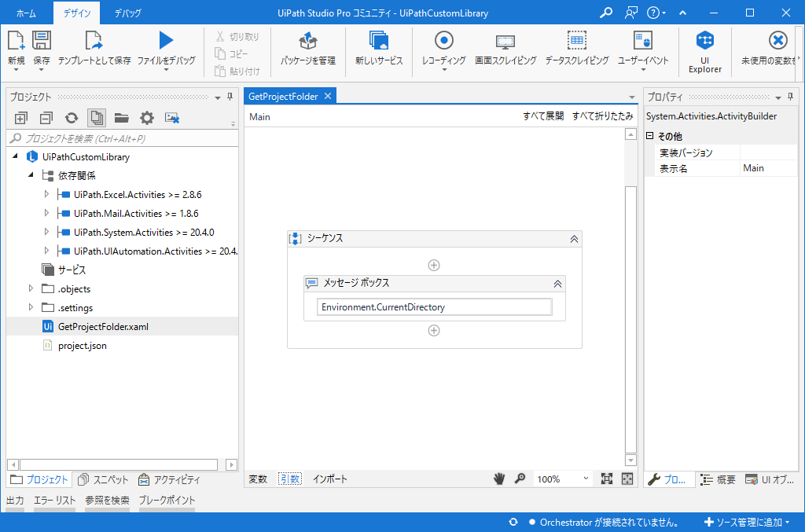Image resolution: width=805 pixels, height=532 pixels.
Task: Run Debug File (ファイルをデバッグ) play icon
Action: [166, 41]
